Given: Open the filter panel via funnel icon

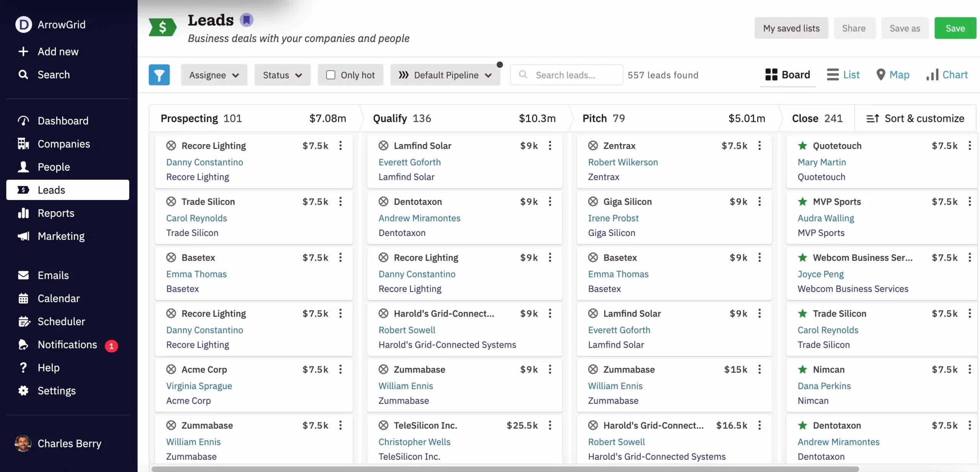Looking at the screenshot, I should [159, 75].
